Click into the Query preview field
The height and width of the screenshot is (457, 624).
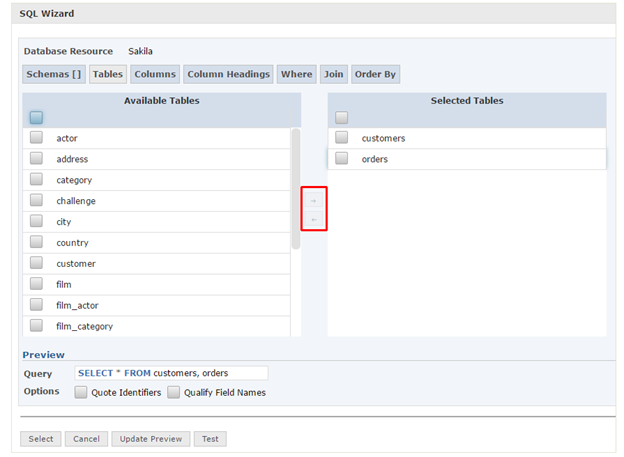172,373
